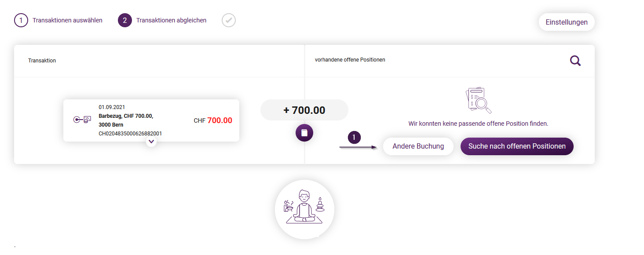Click Suche nach offenen Positionen
Image resolution: width=644 pixels, height=255 pixels.
tap(517, 146)
